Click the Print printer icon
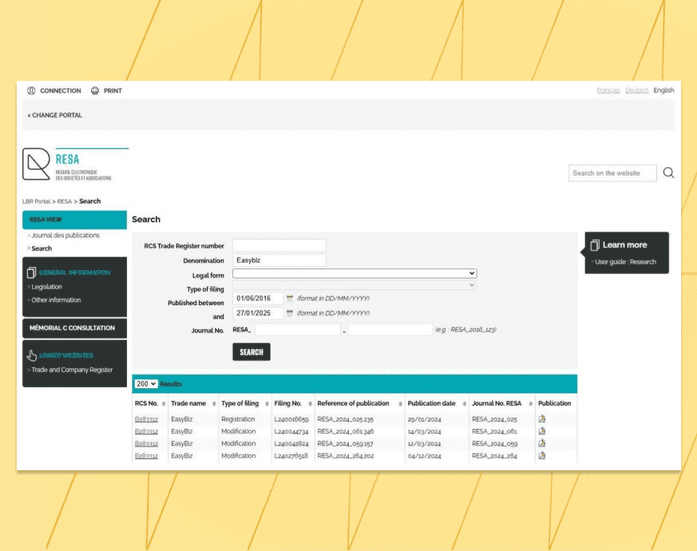 [x=95, y=91]
